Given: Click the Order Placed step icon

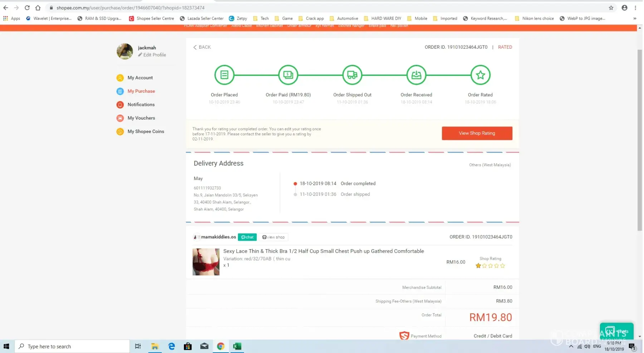Looking at the screenshot, I should (x=224, y=75).
